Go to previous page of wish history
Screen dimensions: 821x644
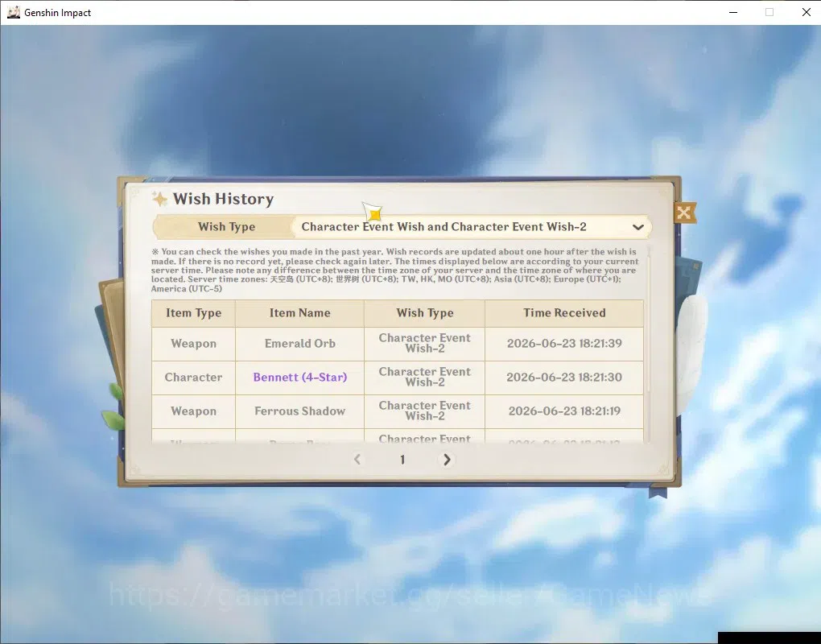(x=357, y=460)
